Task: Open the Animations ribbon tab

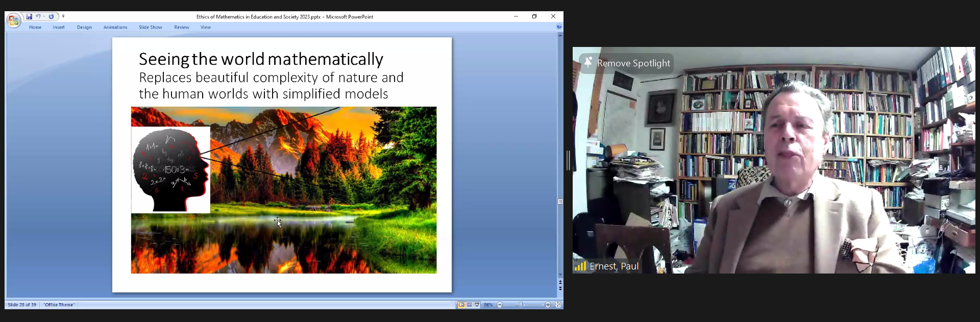Action: (x=115, y=28)
